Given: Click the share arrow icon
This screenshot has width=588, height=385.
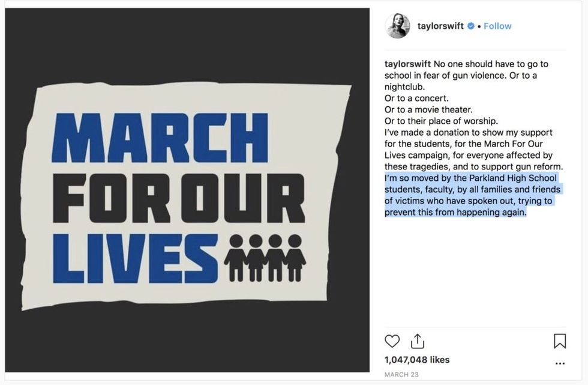Looking at the screenshot, I should point(418,341).
